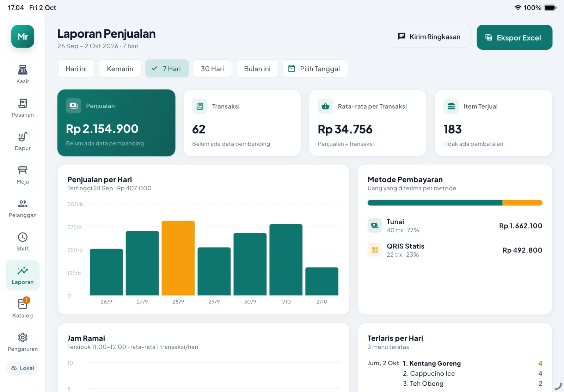The height and width of the screenshot is (392, 564).
Task: Open the Pilih Tanggal date picker
Action: [x=315, y=68]
